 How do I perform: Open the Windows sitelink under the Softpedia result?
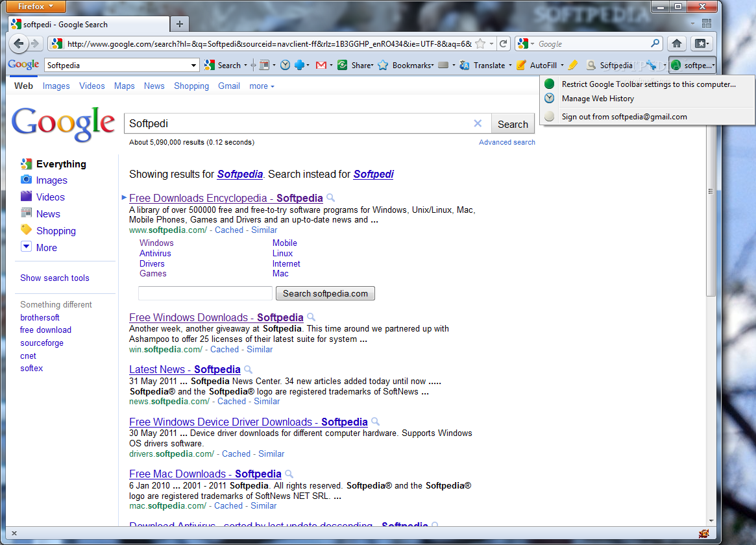tap(156, 243)
